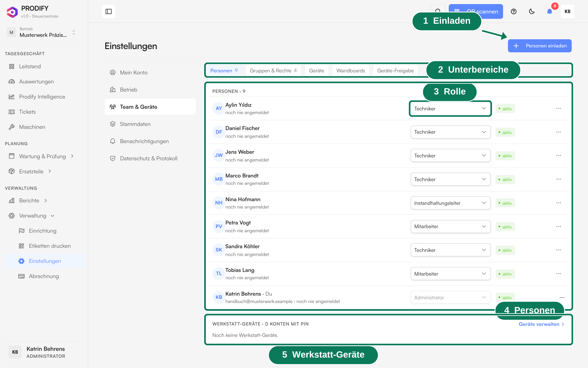Open Stammdaten settings section
This screenshot has height=368, width=588.
click(x=150, y=124)
